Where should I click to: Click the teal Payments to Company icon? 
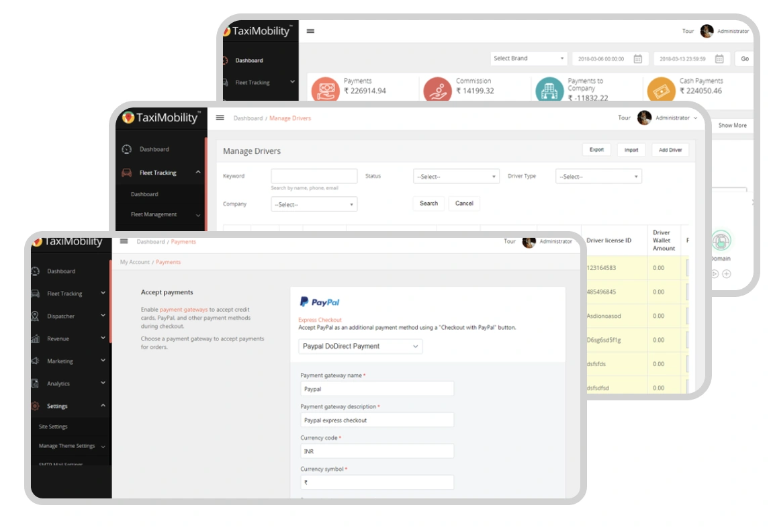pos(549,89)
